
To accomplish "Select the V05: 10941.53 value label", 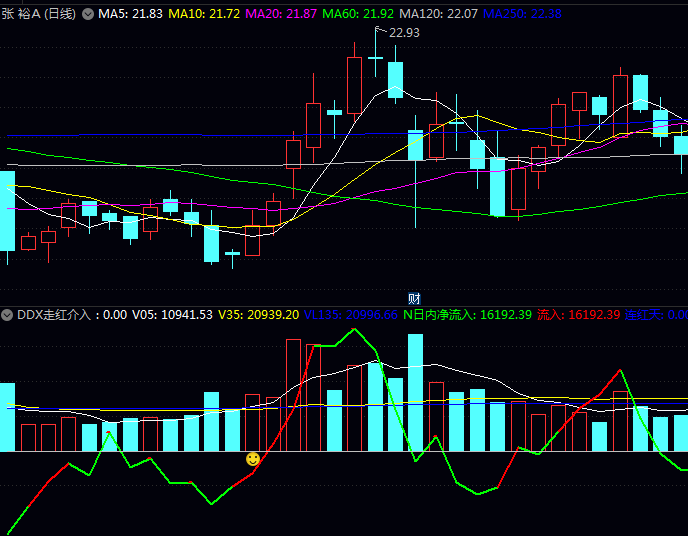I will 173,314.
